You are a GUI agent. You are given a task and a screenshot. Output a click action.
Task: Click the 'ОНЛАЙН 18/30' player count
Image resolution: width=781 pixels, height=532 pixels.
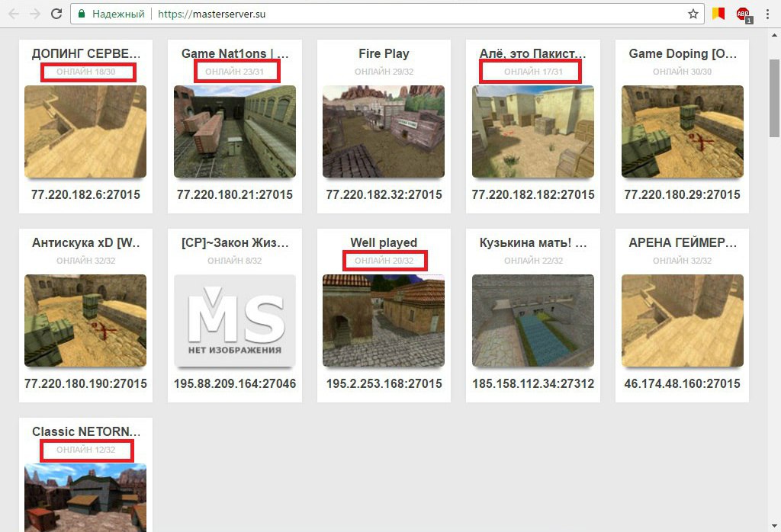tap(85, 72)
